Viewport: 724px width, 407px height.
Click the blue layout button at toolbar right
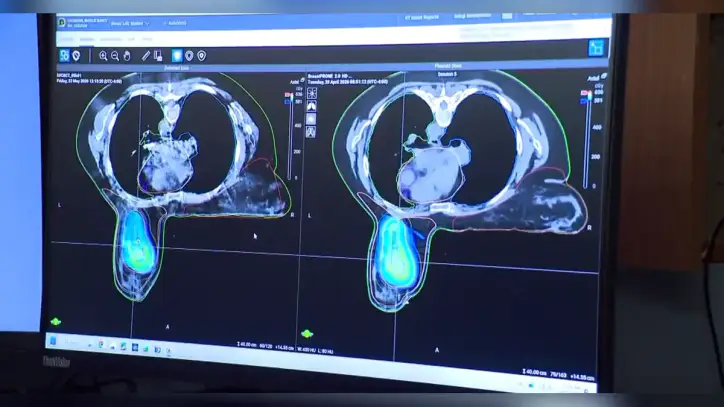pyautogui.click(x=596, y=48)
